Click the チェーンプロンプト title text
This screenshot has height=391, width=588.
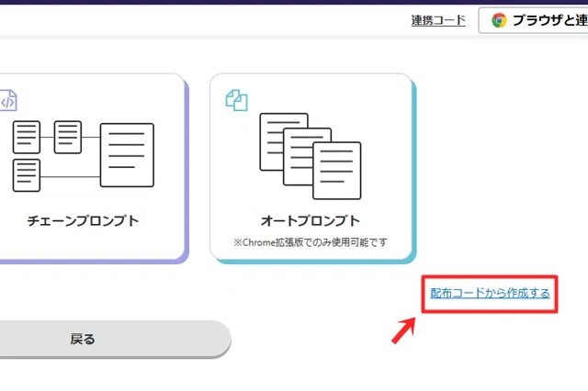coord(83,220)
